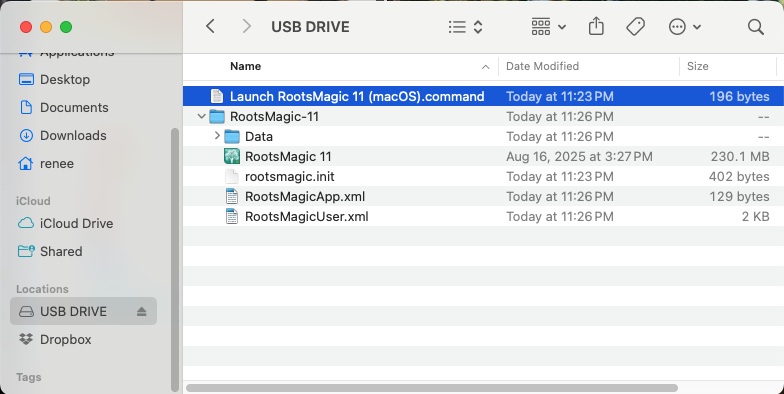Click the horizontal scrollbar at bottom
784x394 pixels.
[432, 388]
